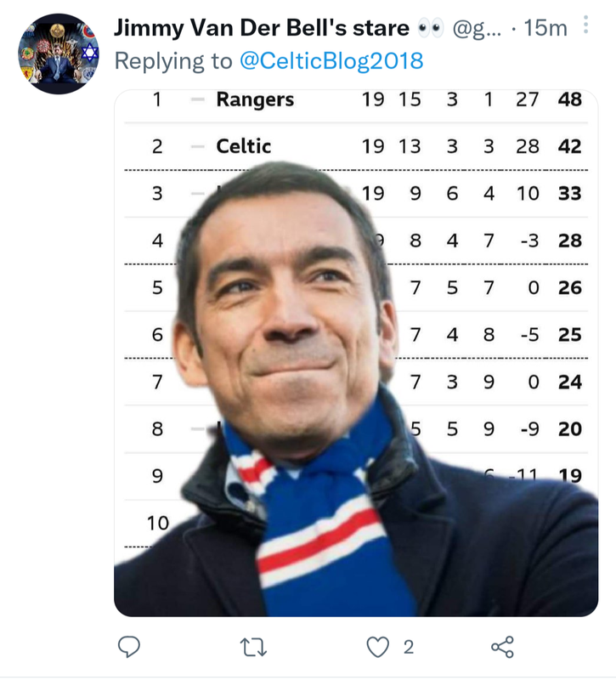Open the attached league table image
Viewport: 616px width, 680px height.
pos(356,353)
